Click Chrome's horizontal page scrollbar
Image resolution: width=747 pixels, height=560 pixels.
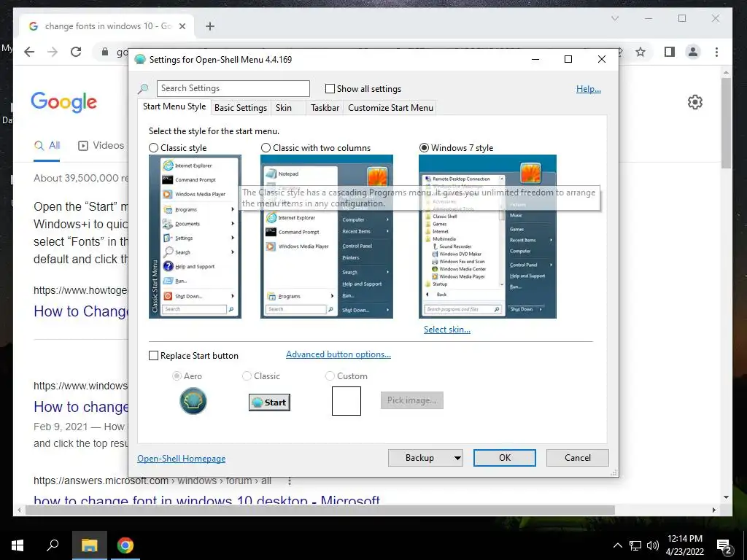(320, 510)
